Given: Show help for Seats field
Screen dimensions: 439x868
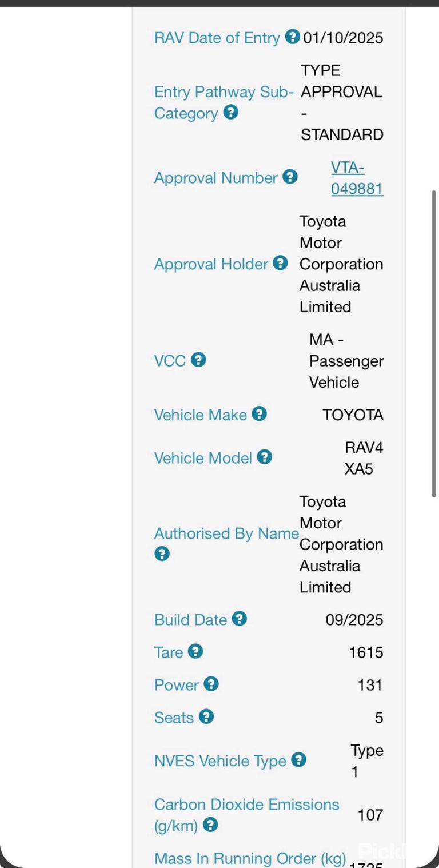Looking at the screenshot, I should pyautogui.click(x=206, y=716).
